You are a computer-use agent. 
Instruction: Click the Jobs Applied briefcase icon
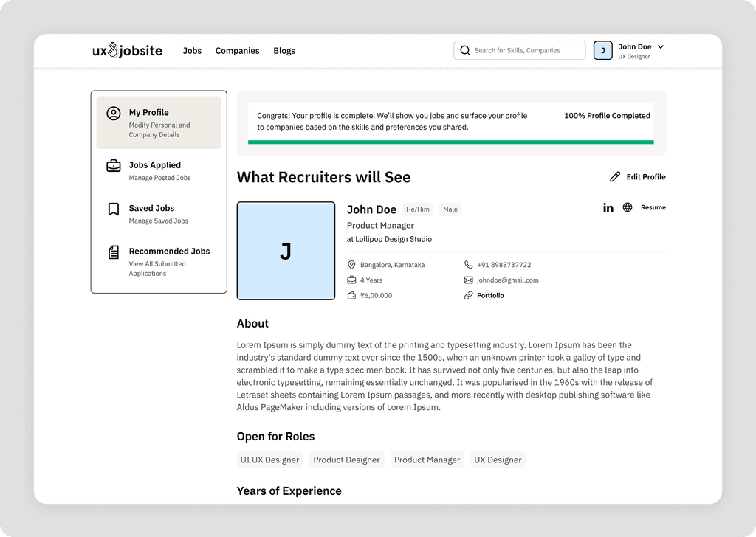pyautogui.click(x=113, y=166)
